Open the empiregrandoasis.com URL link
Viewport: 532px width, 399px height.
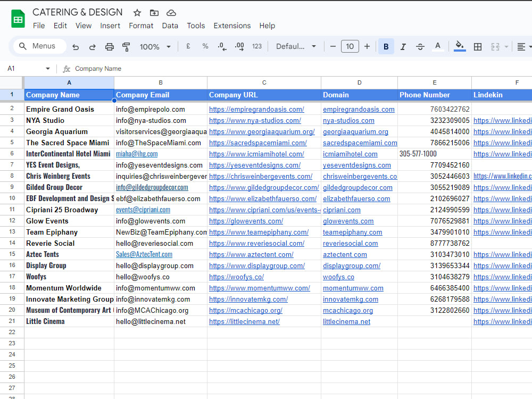(x=256, y=109)
